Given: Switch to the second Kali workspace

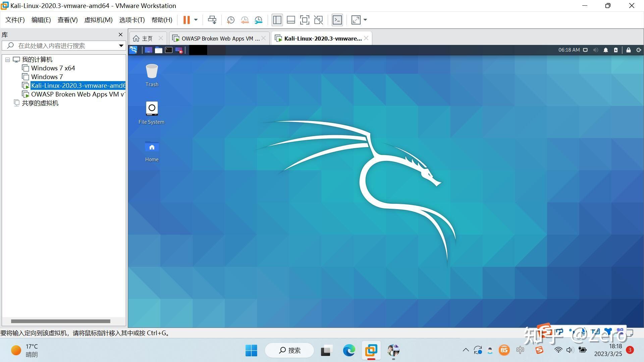Looking at the screenshot, I should [x=216, y=50].
